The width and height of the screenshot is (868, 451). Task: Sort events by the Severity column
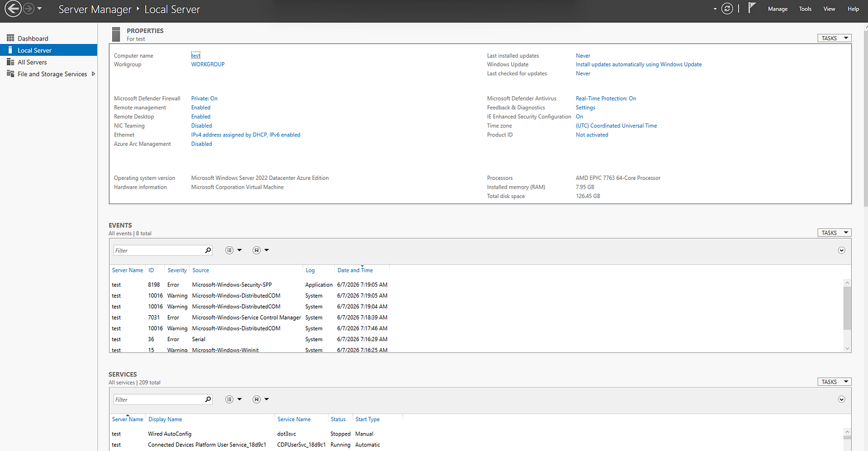[x=177, y=270]
